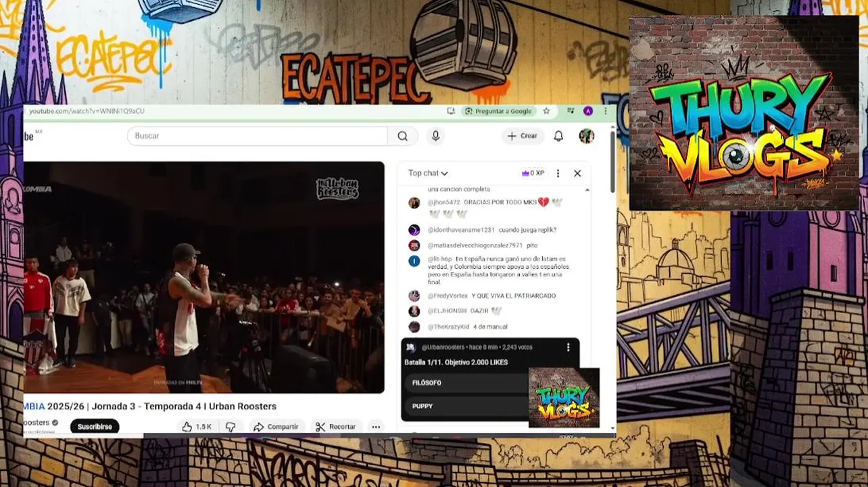The height and width of the screenshot is (487, 868).
Task: Click poll text 'Batalla 1/11. Objetivo 2.000 LIKES'
Action: pyautogui.click(x=456, y=363)
